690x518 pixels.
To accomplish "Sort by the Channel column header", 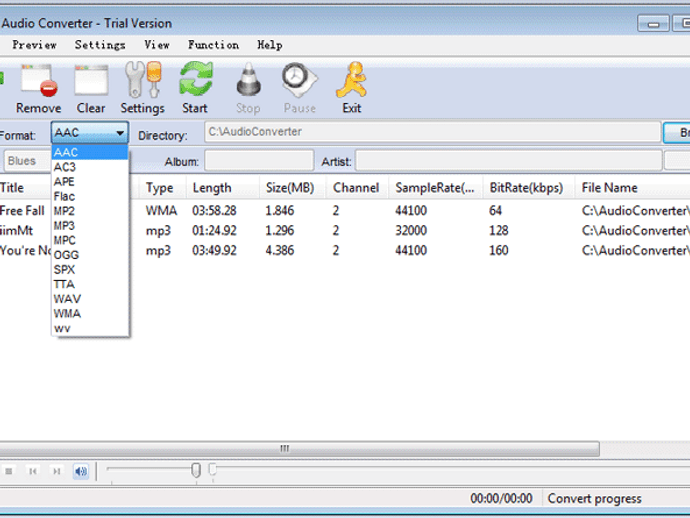I will click(357, 188).
